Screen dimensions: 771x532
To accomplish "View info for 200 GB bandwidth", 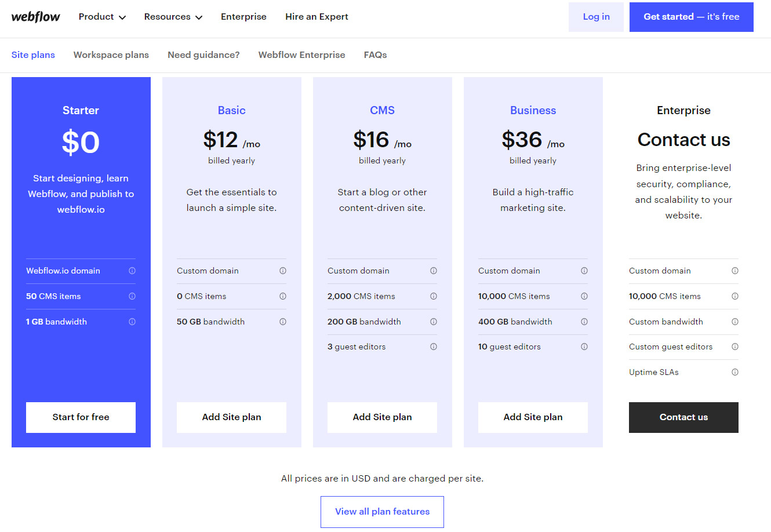I will 434,322.
